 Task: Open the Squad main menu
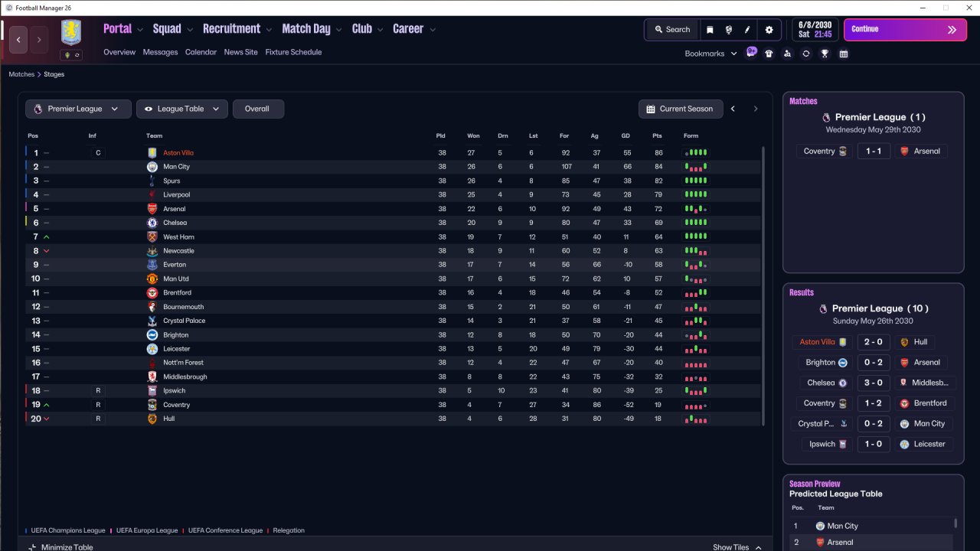(167, 29)
